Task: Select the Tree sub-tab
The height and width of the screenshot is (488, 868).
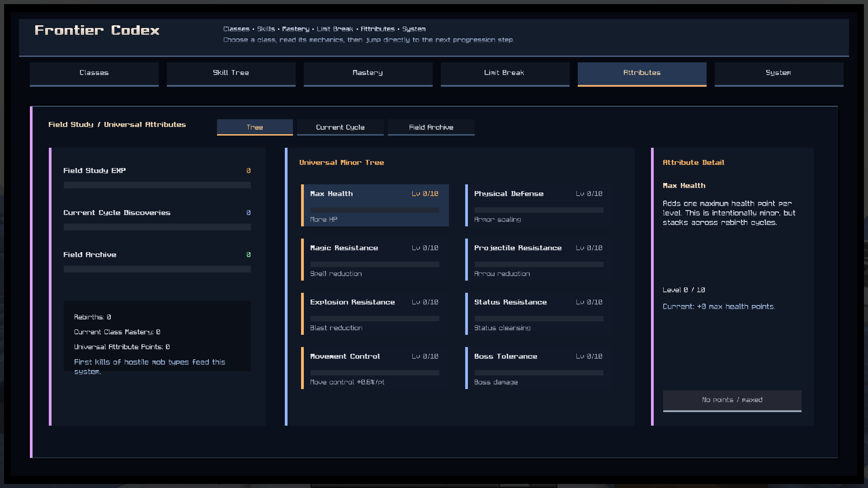Action: [x=255, y=127]
